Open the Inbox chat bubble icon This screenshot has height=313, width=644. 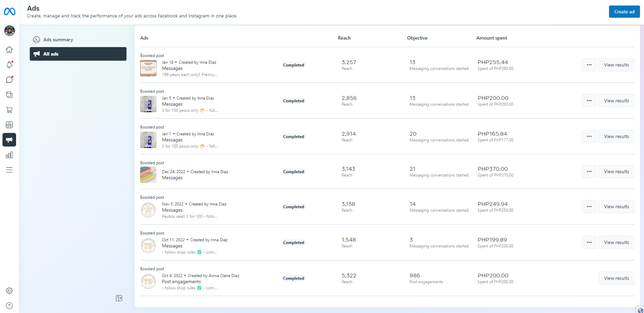[9, 80]
